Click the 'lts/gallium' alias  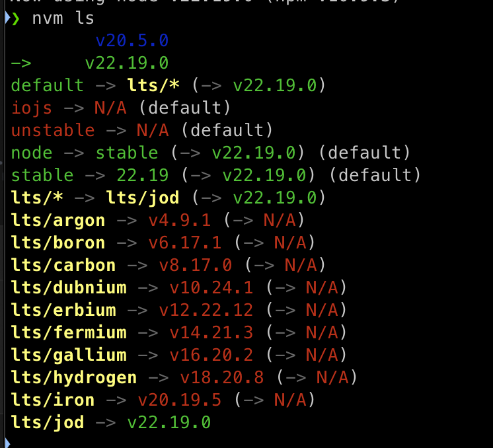pyautogui.click(x=69, y=355)
